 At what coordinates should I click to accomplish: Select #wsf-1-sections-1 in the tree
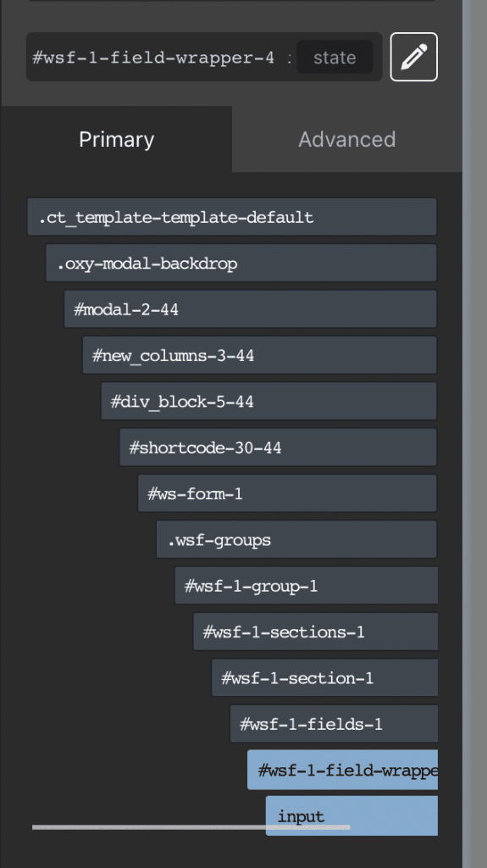point(315,632)
